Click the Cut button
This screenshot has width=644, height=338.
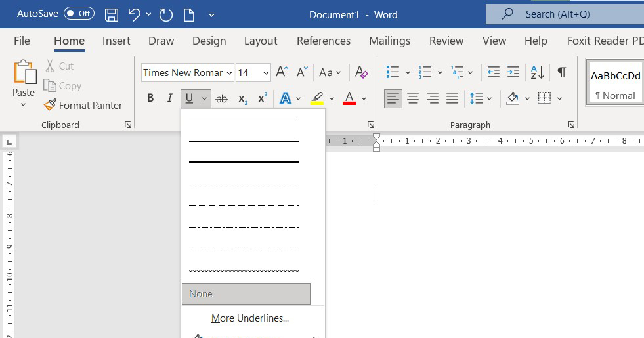coord(60,66)
